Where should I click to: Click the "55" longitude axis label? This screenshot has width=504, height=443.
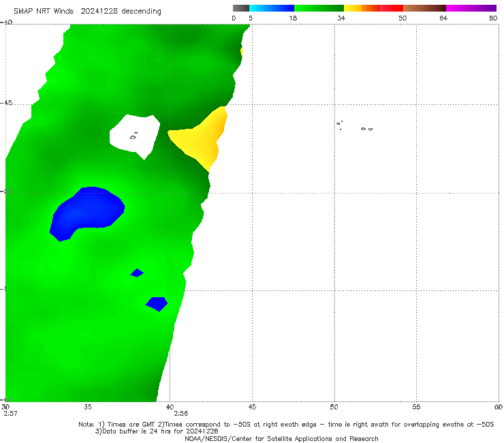(416, 407)
